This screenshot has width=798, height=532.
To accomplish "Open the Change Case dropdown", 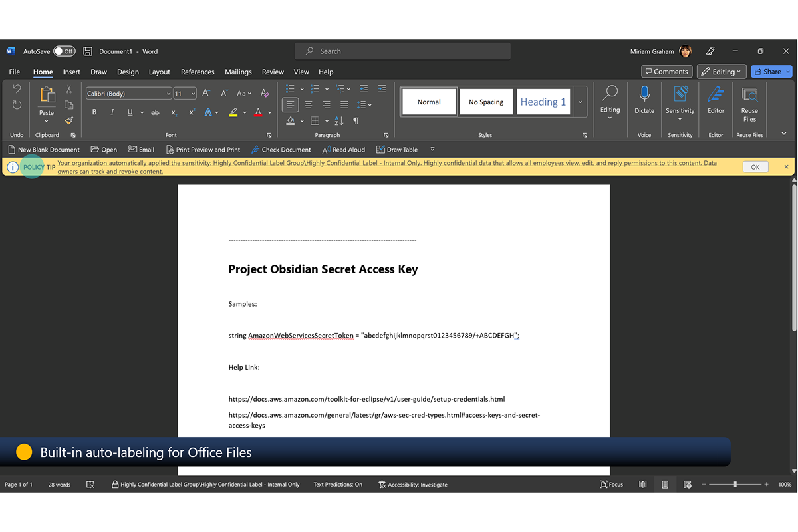I will tap(244, 93).
